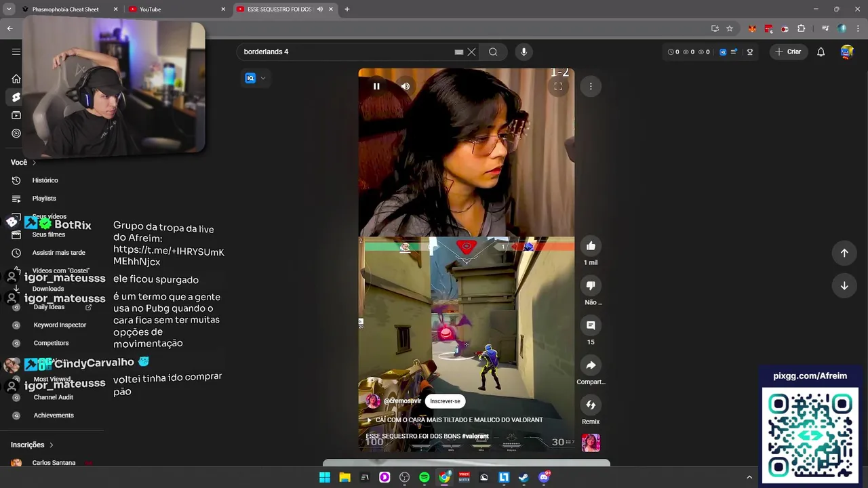This screenshot has height=488, width=868.
Task: Open the Windows Start menu
Action: (325, 477)
